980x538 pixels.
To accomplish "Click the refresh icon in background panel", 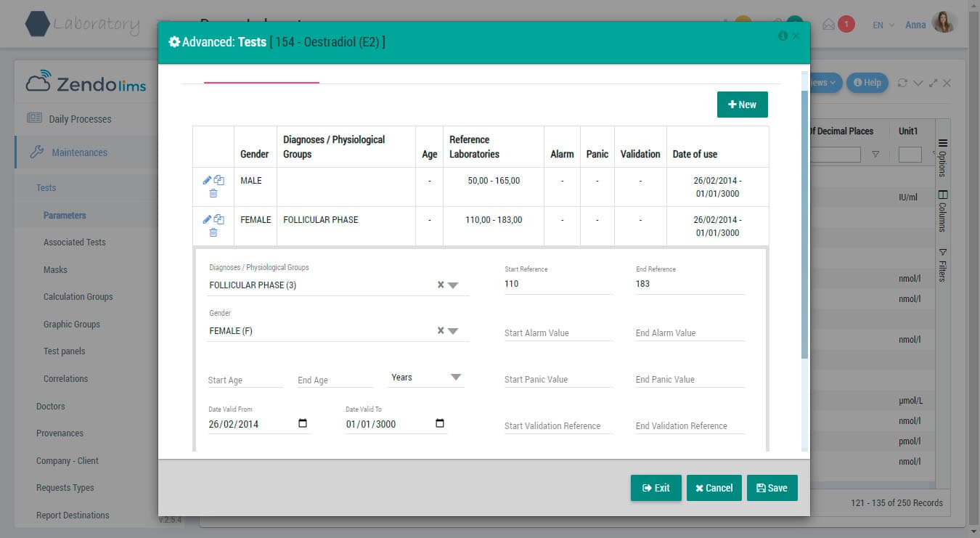I will [902, 83].
